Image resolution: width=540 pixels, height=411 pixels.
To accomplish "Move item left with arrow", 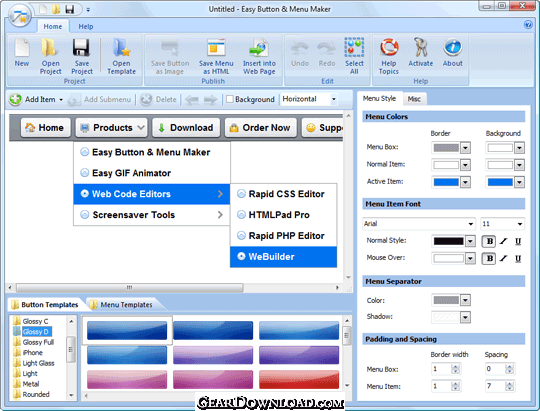I will (x=192, y=100).
